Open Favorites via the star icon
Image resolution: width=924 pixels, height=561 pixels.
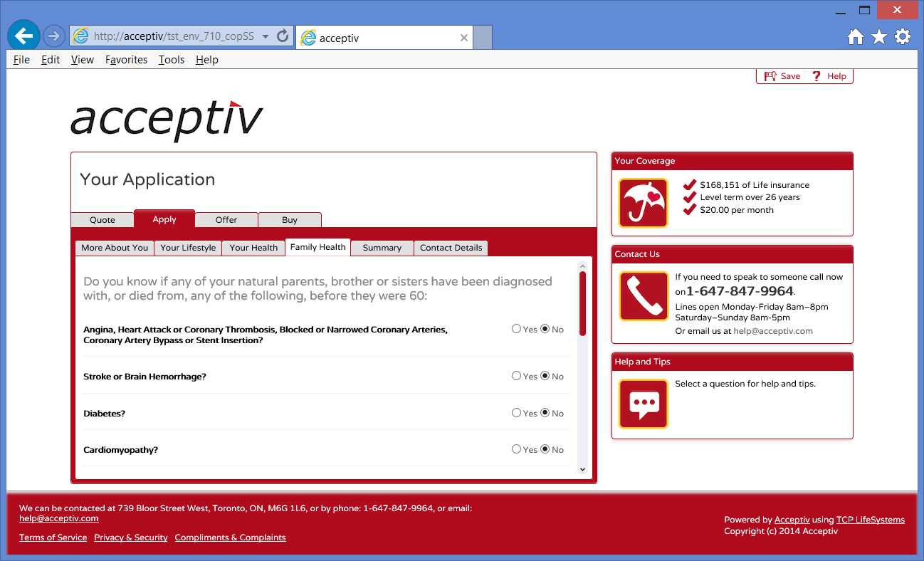tap(879, 37)
